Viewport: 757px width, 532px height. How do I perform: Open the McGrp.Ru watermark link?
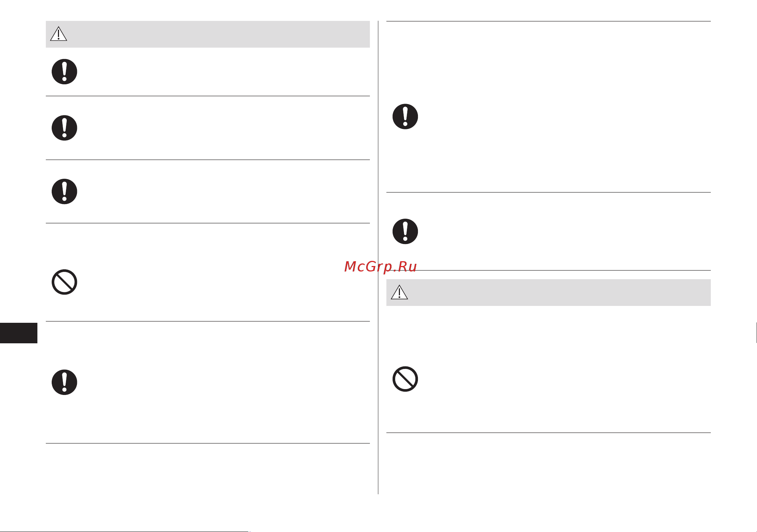pyautogui.click(x=381, y=267)
